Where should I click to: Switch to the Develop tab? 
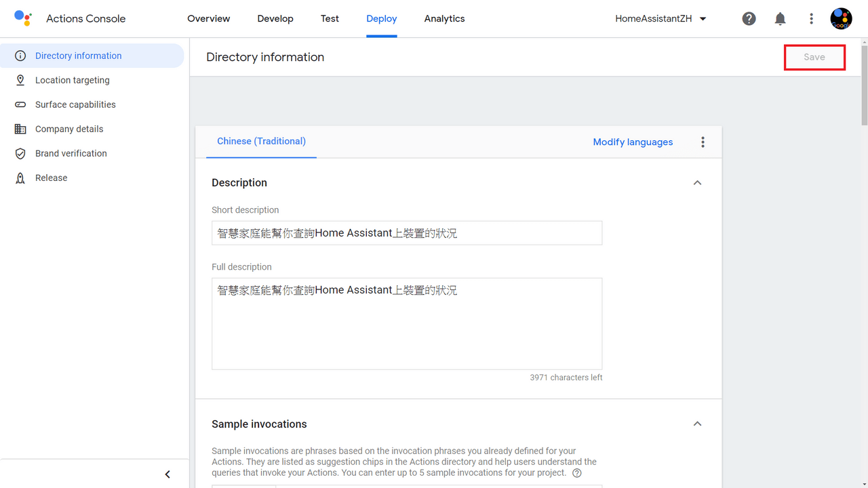(275, 19)
